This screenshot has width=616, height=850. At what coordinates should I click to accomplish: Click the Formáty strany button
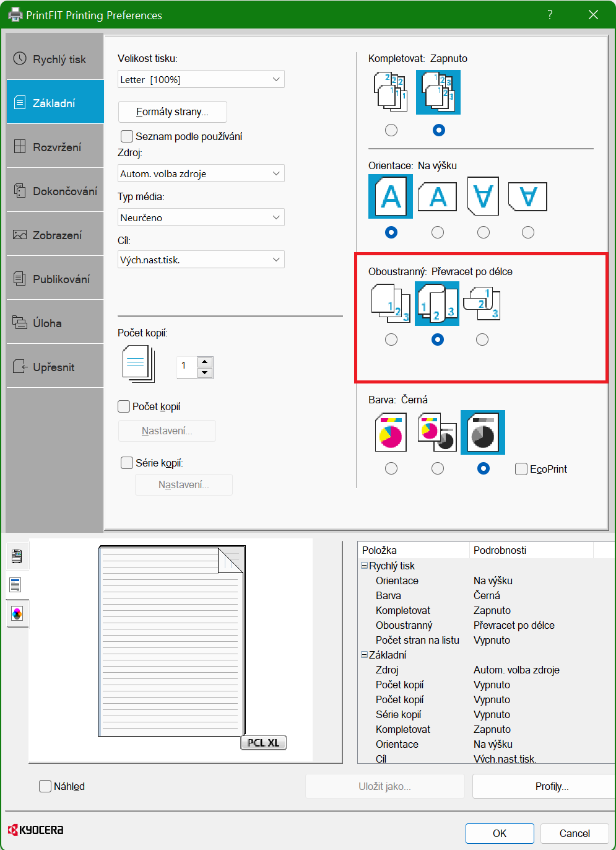[173, 112]
